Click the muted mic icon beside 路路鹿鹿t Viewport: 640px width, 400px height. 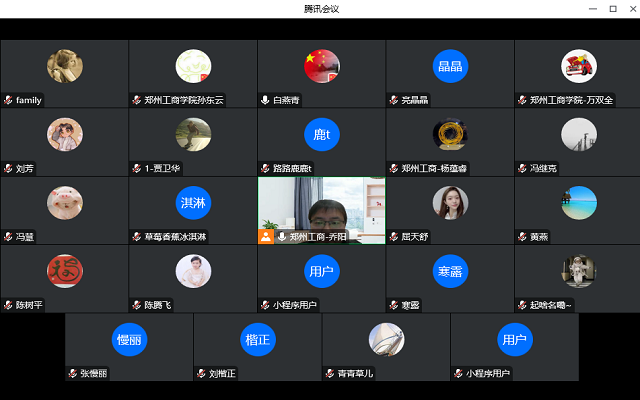pyautogui.click(x=265, y=168)
